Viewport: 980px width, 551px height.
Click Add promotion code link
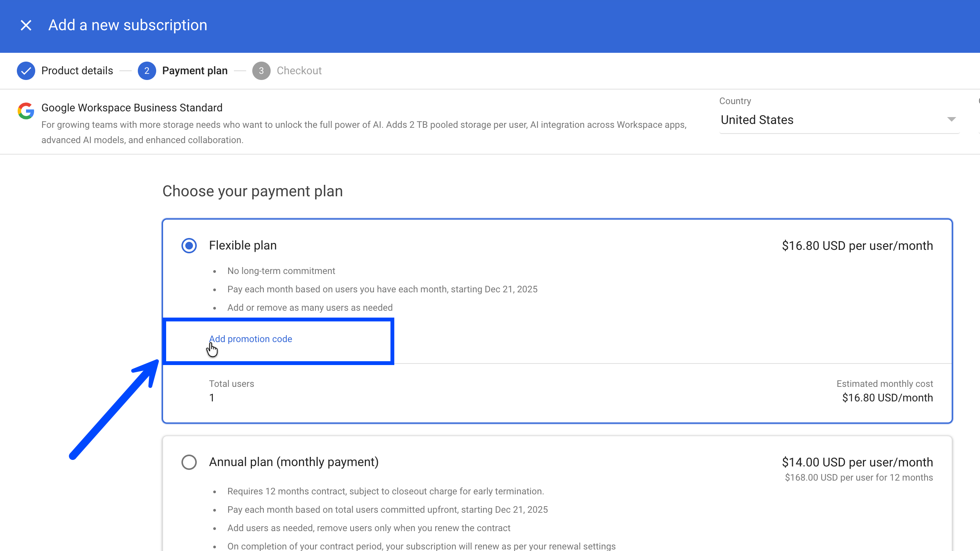[x=250, y=339]
